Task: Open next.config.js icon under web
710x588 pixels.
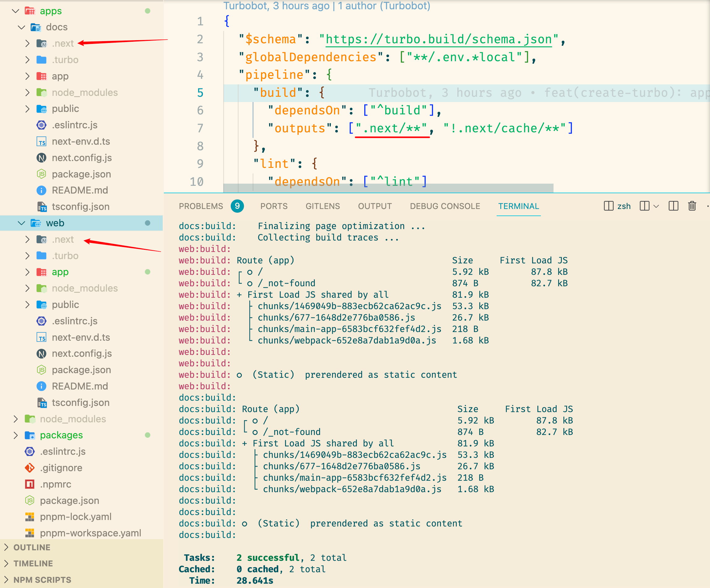Action: [x=41, y=353]
